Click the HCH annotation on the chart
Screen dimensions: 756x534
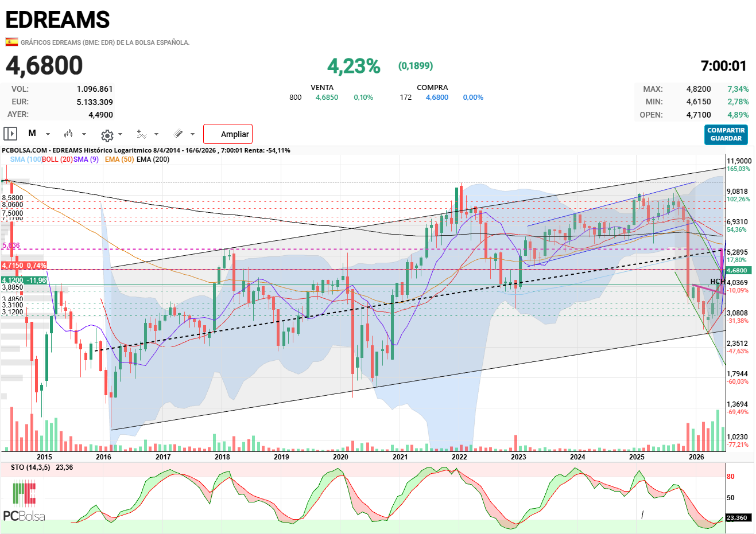(x=718, y=282)
